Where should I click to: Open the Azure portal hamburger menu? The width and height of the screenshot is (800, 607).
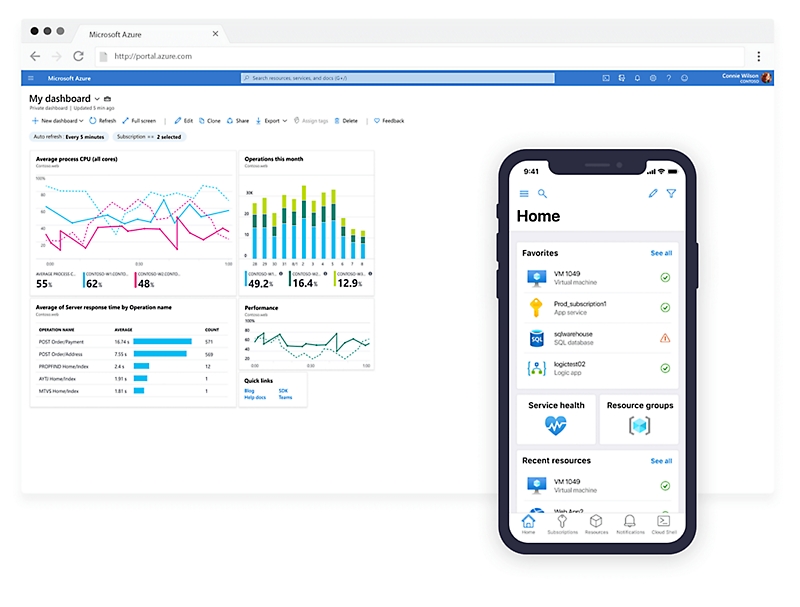[x=31, y=78]
